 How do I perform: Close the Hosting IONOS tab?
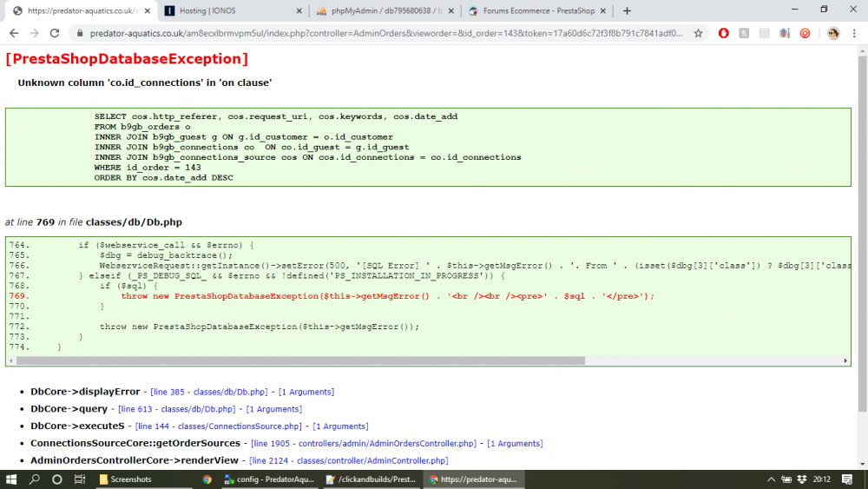pyautogui.click(x=299, y=10)
